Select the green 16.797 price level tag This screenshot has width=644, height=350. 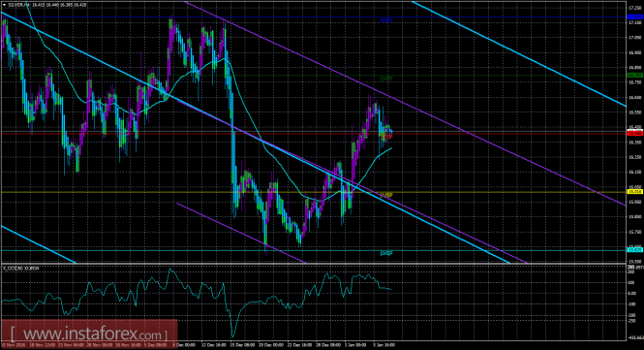pyautogui.click(x=635, y=76)
